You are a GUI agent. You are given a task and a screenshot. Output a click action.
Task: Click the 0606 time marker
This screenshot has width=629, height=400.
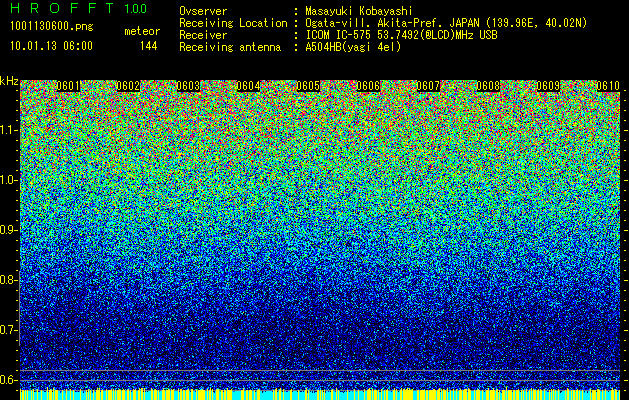pyautogui.click(x=368, y=86)
